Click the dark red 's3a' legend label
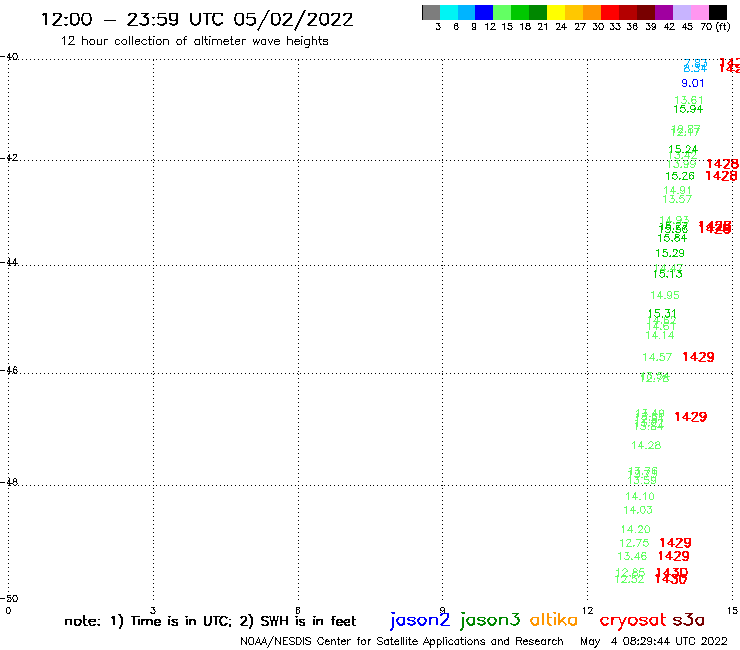The image size is (740, 650). [688, 620]
